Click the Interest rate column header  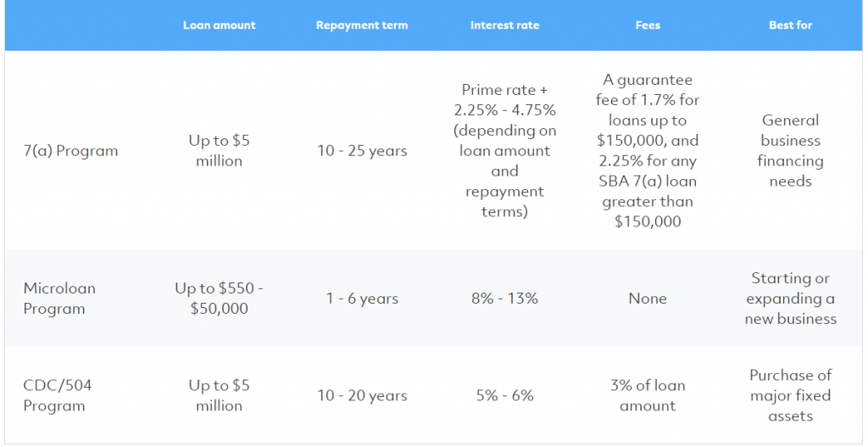coord(505,25)
